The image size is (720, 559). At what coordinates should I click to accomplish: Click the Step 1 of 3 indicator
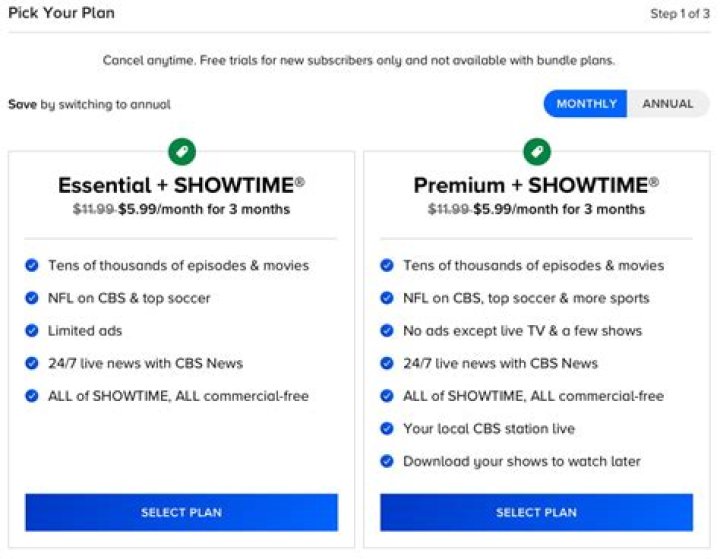coord(679,14)
